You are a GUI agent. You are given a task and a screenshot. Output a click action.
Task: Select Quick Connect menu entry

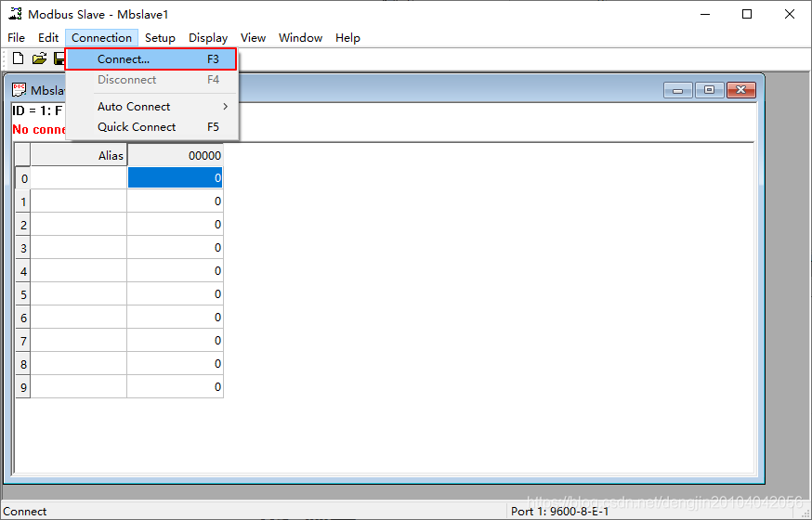pyautogui.click(x=151, y=127)
